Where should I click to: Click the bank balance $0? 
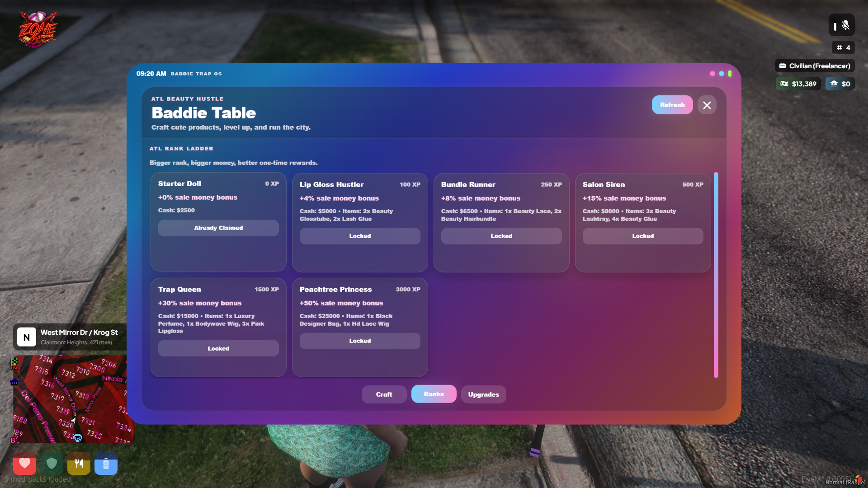click(846, 84)
